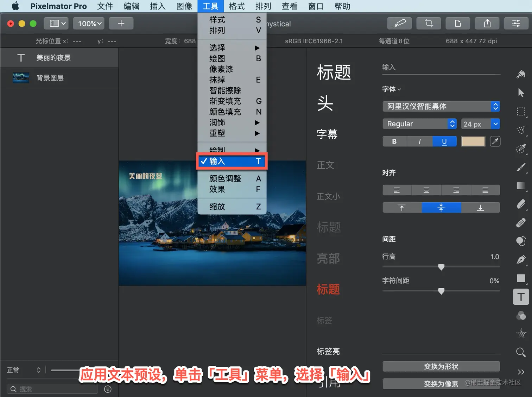Select the Repair bandage tool
Image resolution: width=532 pixels, height=397 pixels.
tap(521, 222)
